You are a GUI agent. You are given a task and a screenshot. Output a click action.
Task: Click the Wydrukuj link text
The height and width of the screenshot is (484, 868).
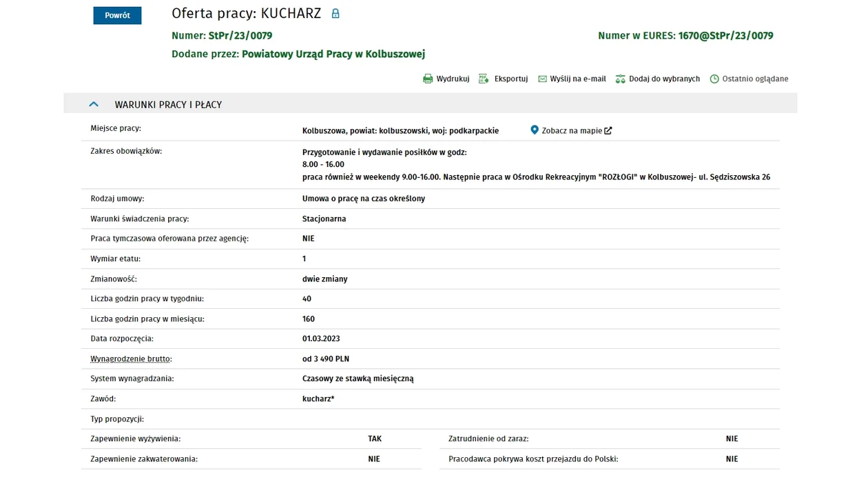(453, 79)
